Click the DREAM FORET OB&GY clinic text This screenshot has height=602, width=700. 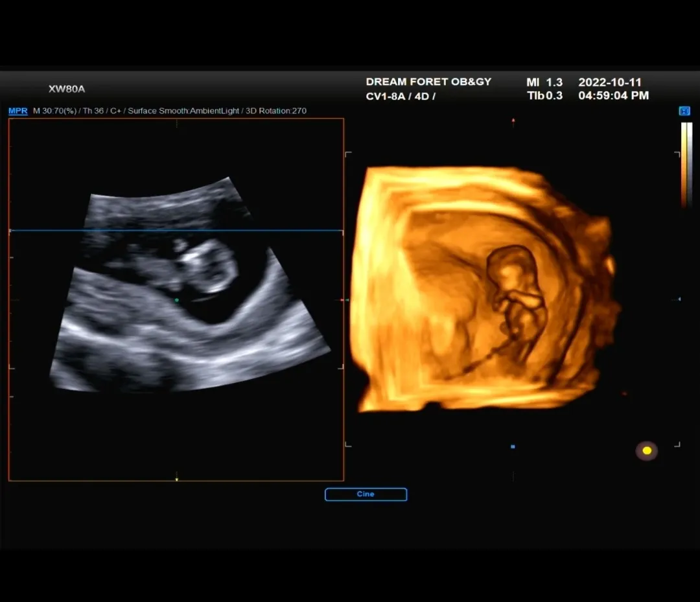(x=428, y=82)
